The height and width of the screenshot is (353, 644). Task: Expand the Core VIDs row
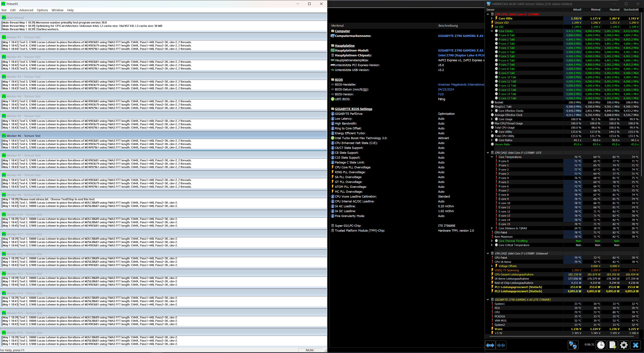click(x=492, y=18)
